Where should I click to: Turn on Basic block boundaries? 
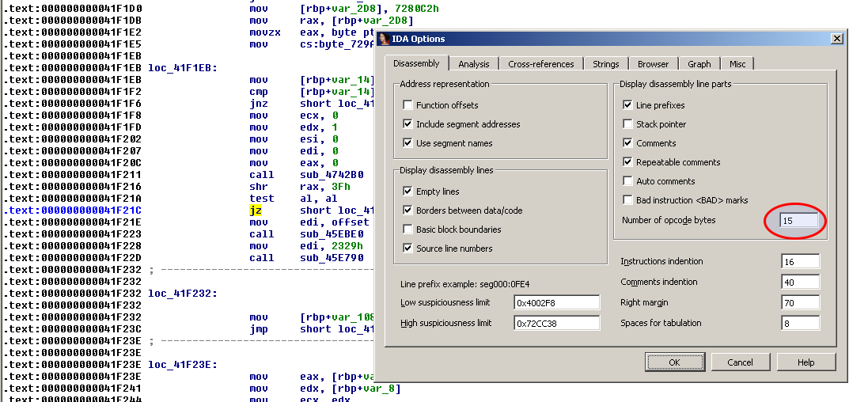point(408,229)
